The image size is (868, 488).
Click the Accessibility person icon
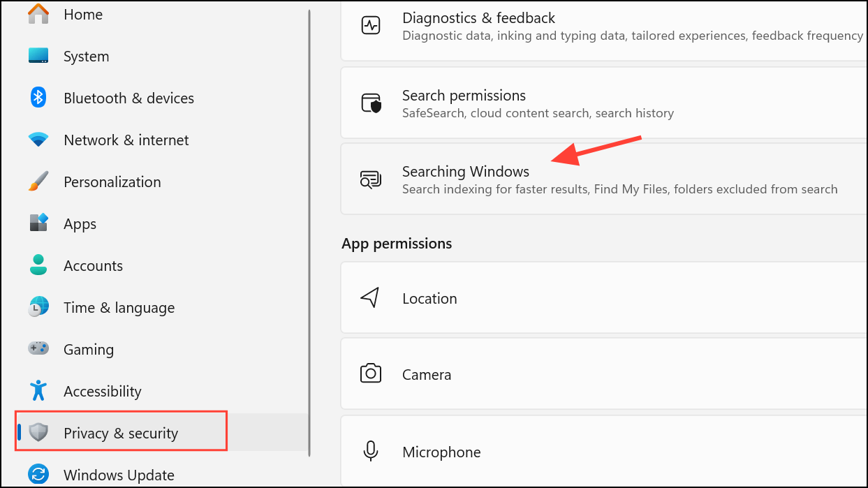(x=38, y=391)
